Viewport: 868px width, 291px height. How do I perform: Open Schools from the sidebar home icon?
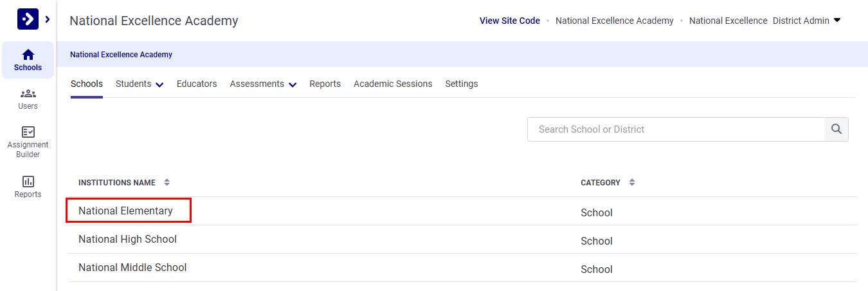point(28,60)
